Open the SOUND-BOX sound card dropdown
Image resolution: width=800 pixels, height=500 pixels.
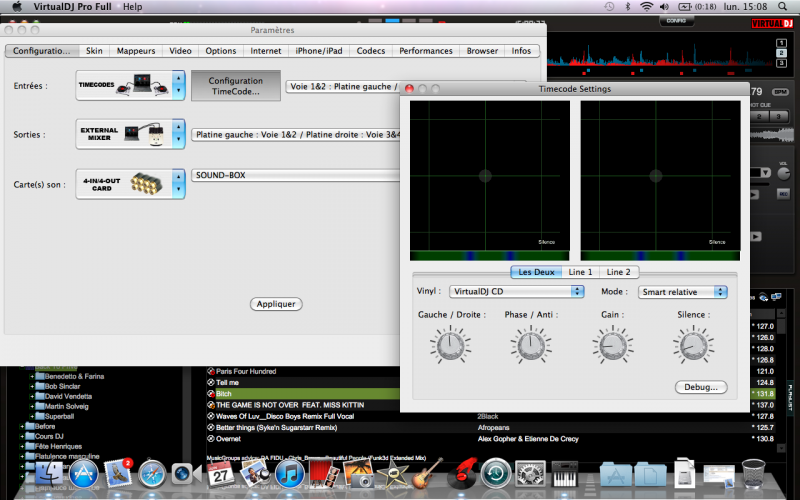(295, 175)
